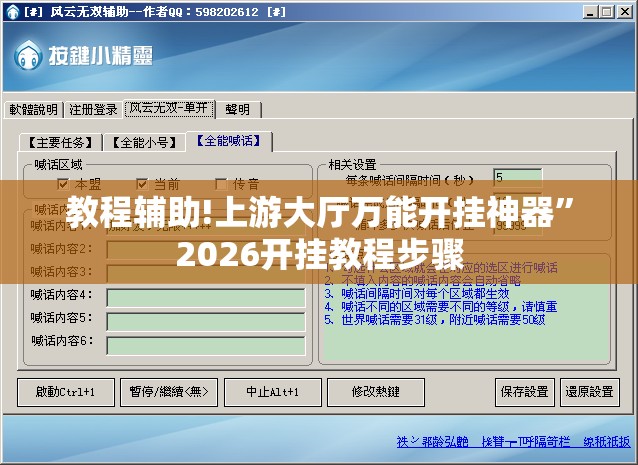The width and height of the screenshot is (638, 465).
Task: Click the 中止Alt+1 button
Action: [x=273, y=392]
